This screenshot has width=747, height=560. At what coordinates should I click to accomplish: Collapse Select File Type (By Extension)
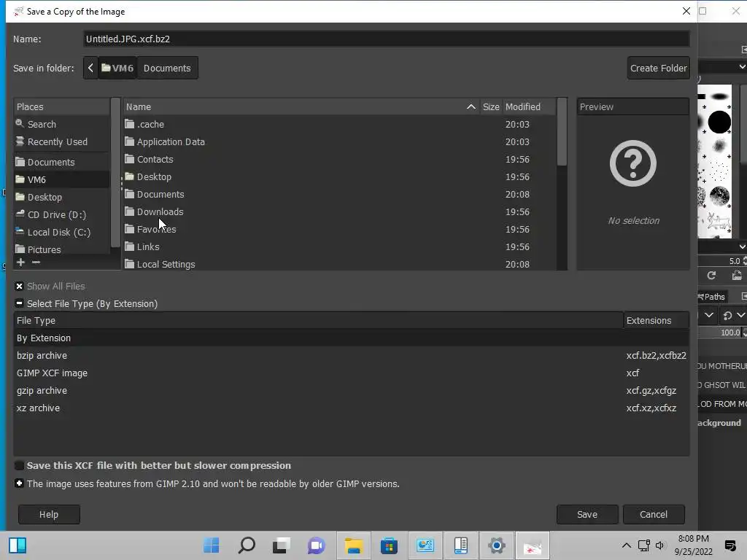pos(19,303)
